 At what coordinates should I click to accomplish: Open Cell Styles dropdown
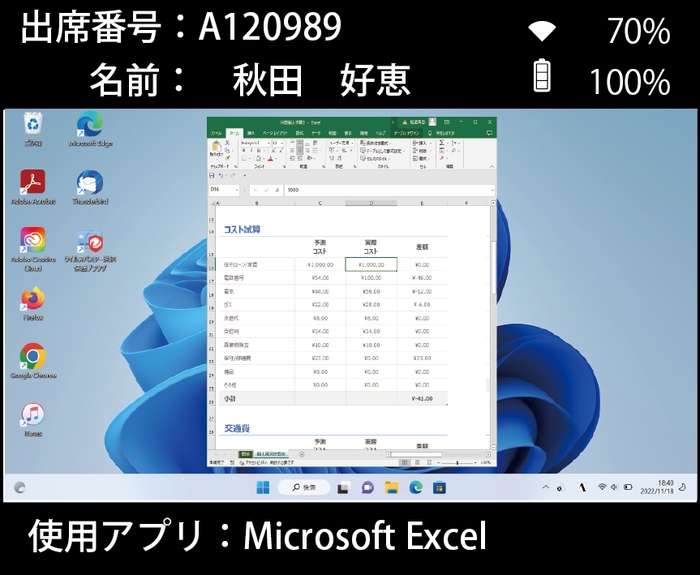[x=375, y=158]
